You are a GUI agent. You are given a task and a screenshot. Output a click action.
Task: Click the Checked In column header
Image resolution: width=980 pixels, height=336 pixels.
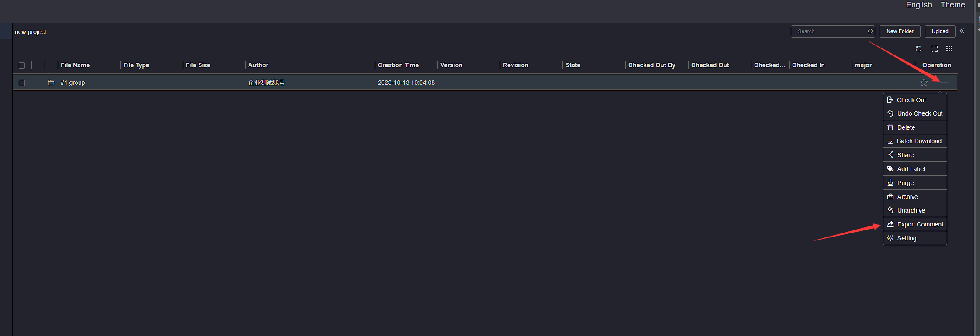tap(808, 65)
